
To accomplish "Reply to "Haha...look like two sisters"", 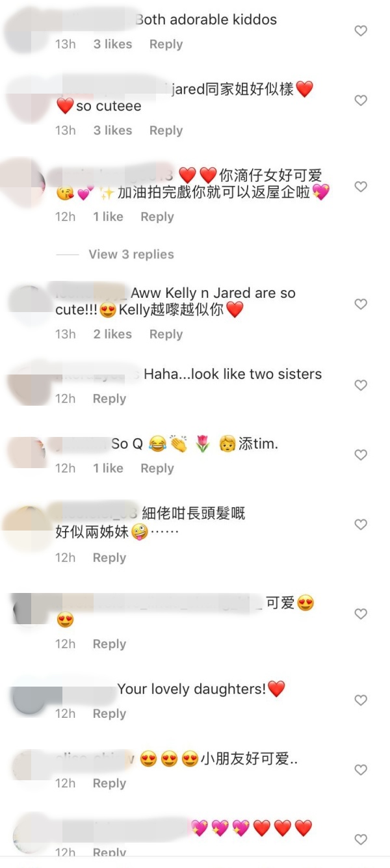I will [109, 399].
